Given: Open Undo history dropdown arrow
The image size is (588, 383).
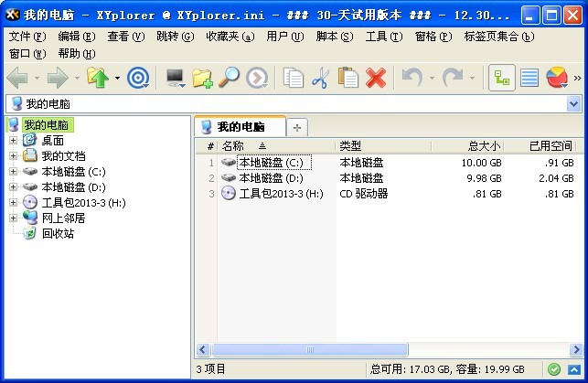Looking at the screenshot, I should coord(432,78).
